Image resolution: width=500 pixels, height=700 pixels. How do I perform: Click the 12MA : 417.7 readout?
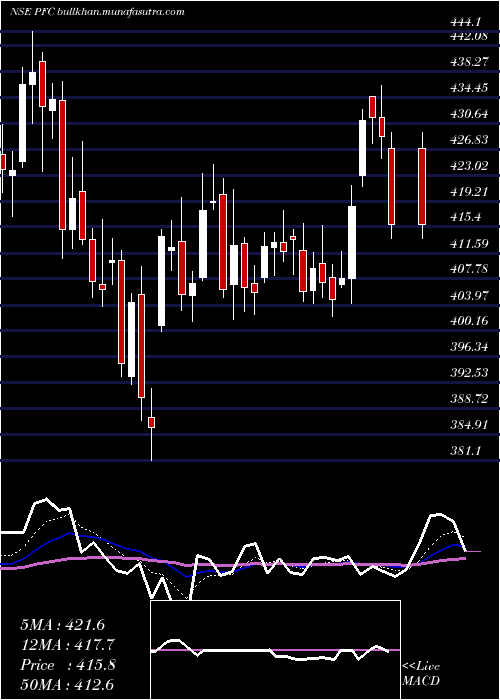[x=67, y=645]
